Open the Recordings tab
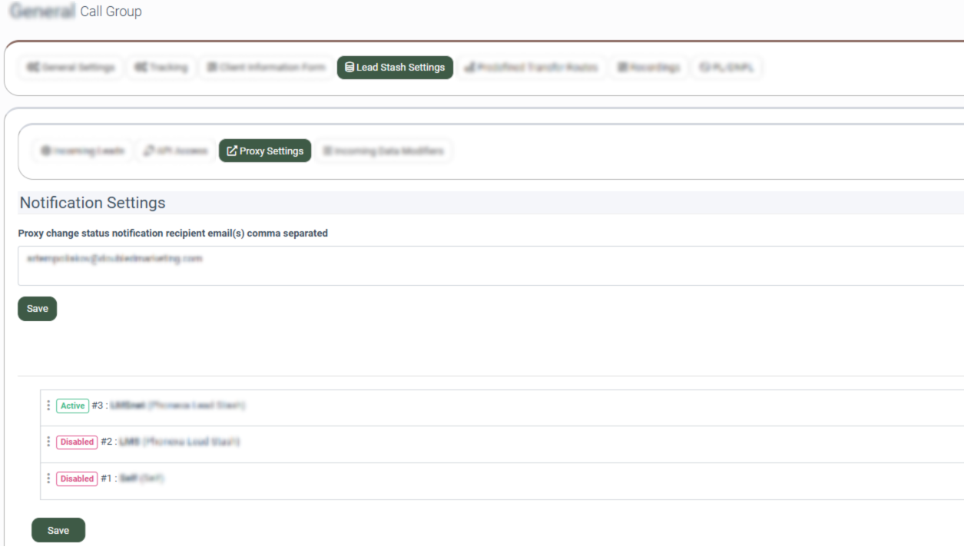 649,68
